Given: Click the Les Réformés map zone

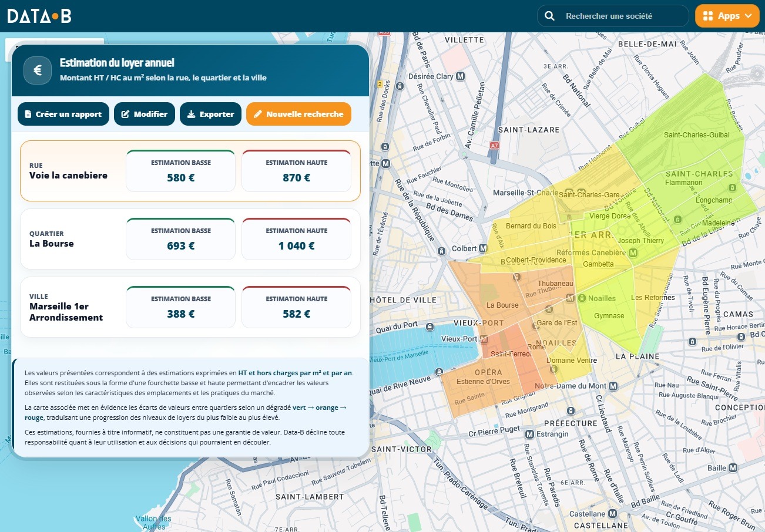Looking at the screenshot, I should click(652, 298).
